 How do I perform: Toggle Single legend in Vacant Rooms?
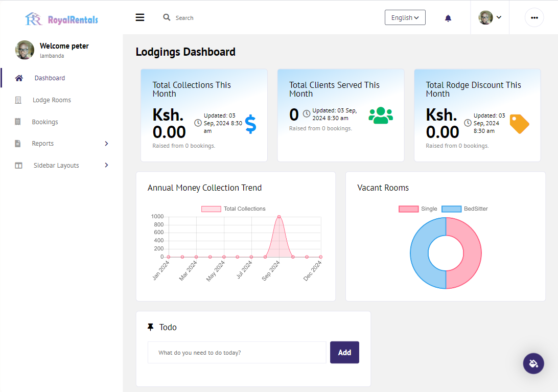(418, 209)
